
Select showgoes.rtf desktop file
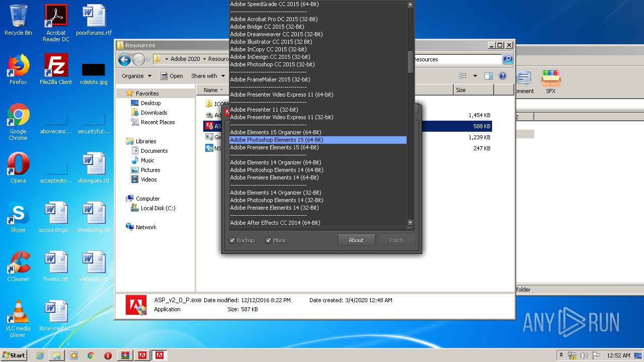tap(94, 168)
